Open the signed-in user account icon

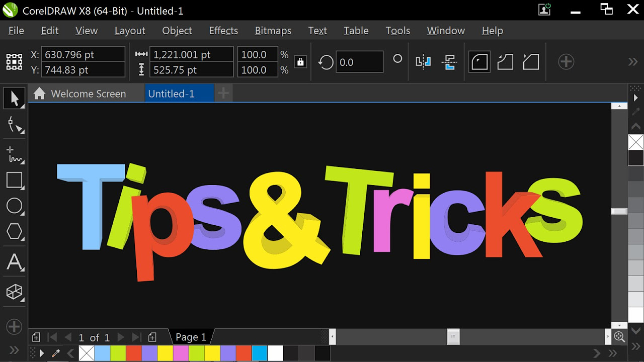click(544, 9)
